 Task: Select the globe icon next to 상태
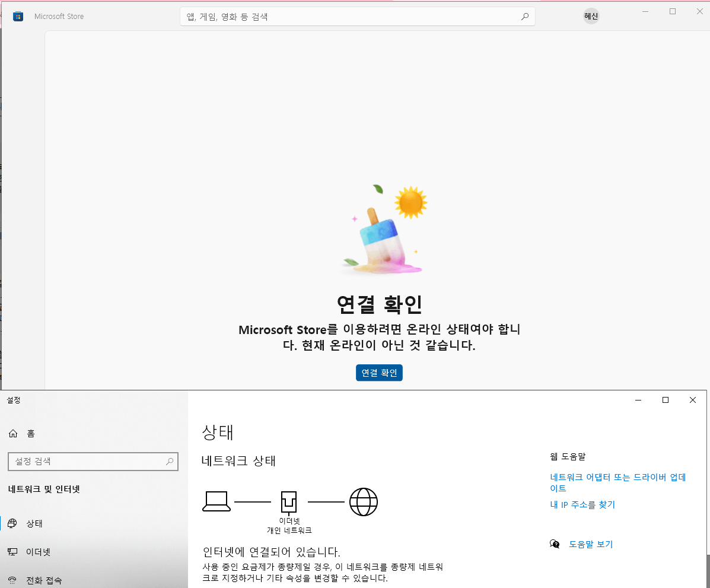pyautogui.click(x=12, y=523)
